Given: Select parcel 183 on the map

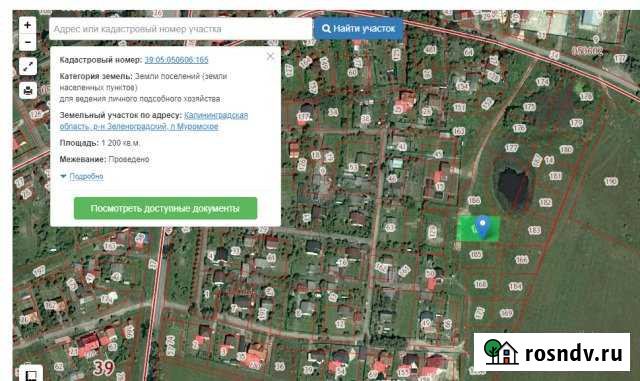Looking at the screenshot, I should (534, 230).
